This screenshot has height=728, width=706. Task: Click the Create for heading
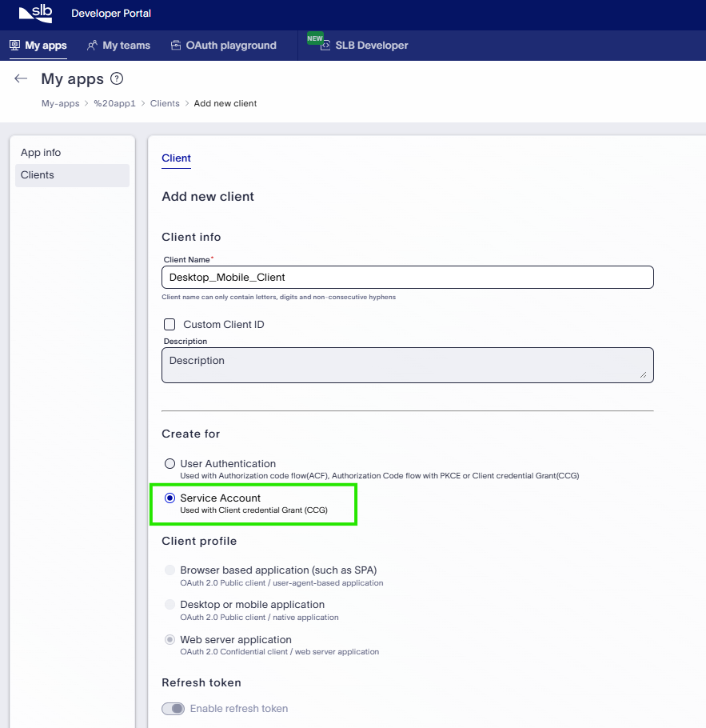tap(191, 434)
